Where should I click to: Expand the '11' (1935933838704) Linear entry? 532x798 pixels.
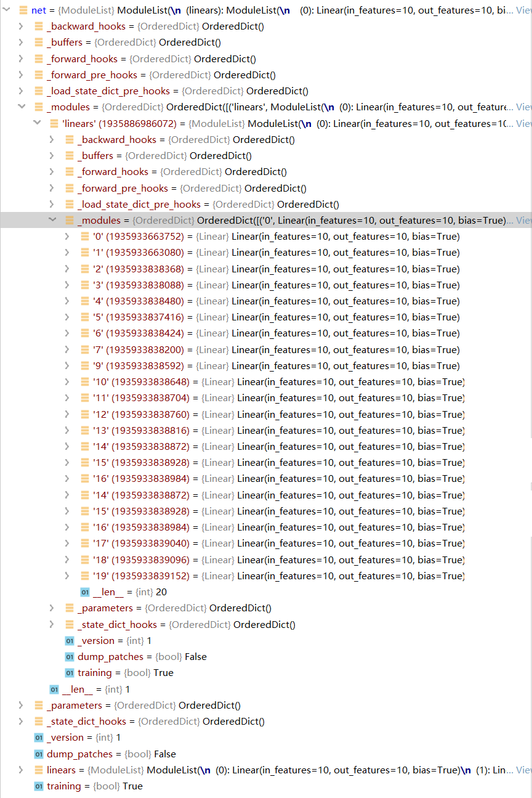click(67, 398)
